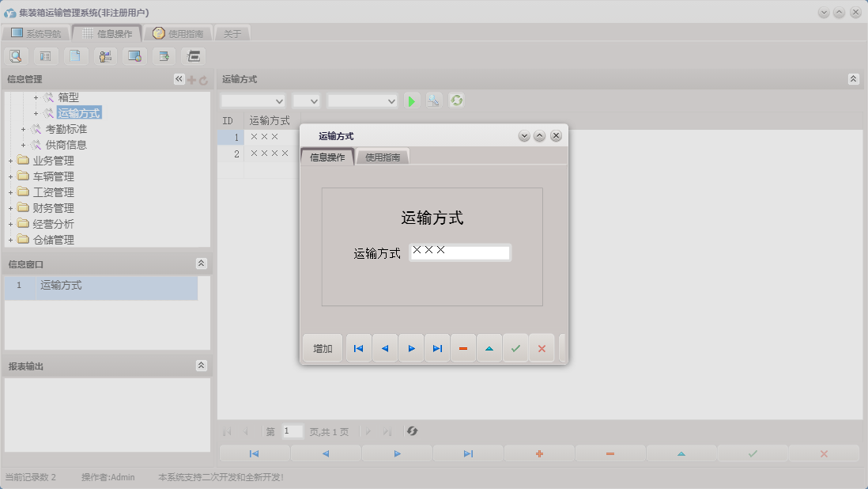Run the query with green play icon

pos(412,100)
